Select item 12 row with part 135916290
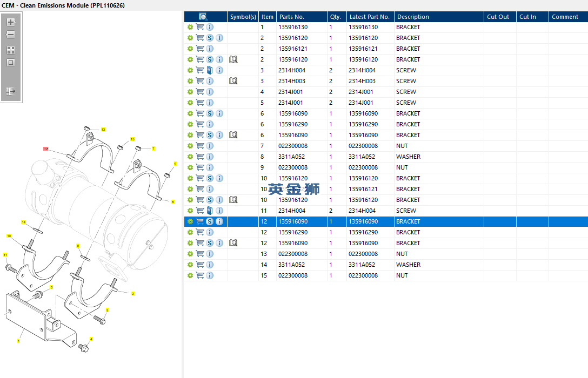Screen dimensions: 588x378 [386, 232]
